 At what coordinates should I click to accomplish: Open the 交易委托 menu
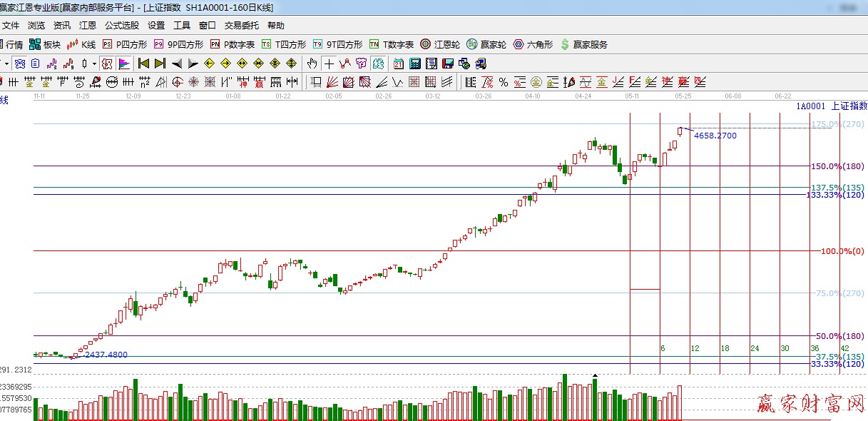[241, 26]
